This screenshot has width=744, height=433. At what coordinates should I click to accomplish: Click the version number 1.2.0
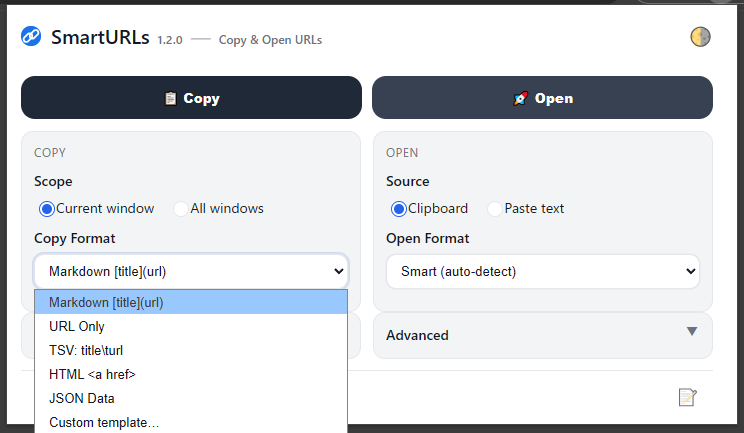click(x=170, y=40)
